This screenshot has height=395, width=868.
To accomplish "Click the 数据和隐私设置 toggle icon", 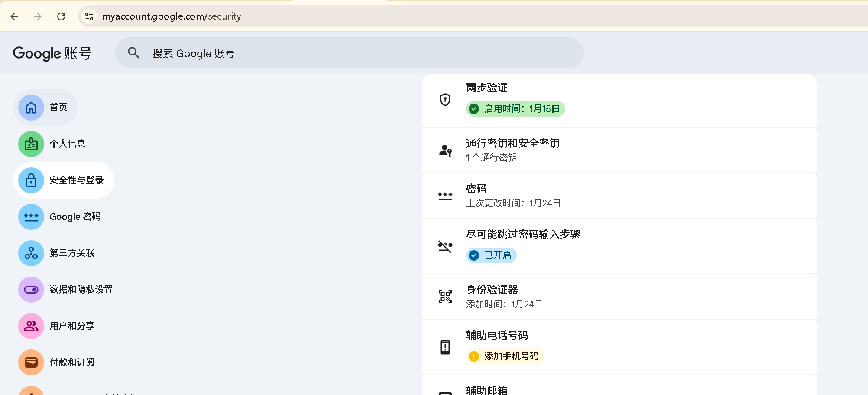I will pyautogui.click(x=31, y=290).
